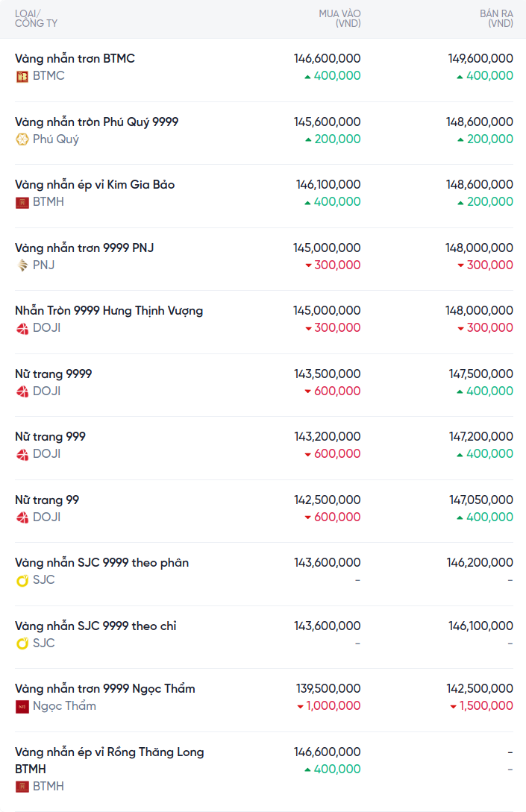Image resolution: width=526 pixels, height=812 pixels.
Task: Click the PNJ company logo icon
Action: [22, 265]
